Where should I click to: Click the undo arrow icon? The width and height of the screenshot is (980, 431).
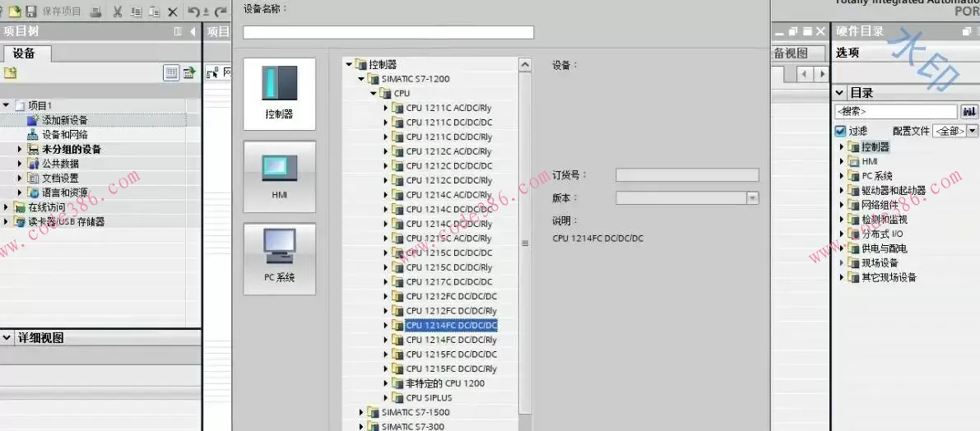click(x=193, y=12)
